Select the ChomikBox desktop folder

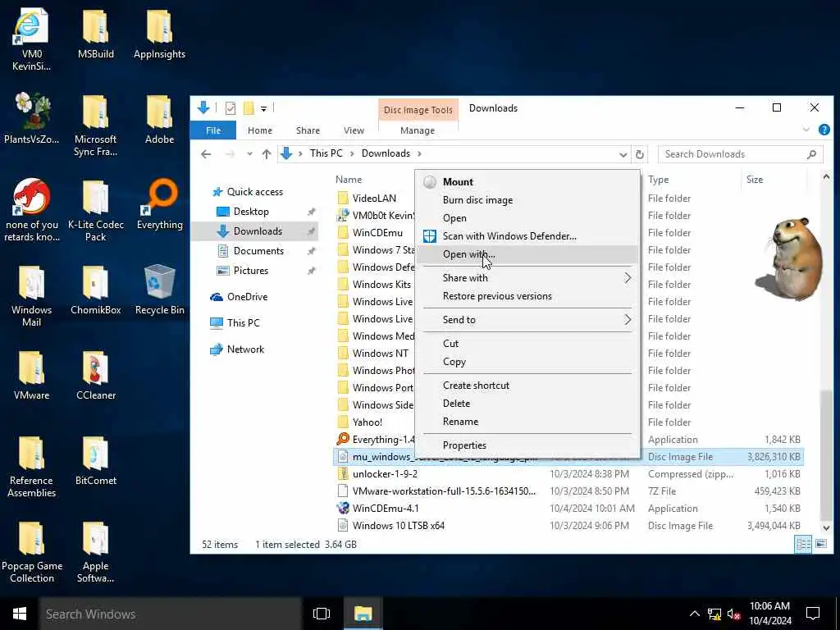(x=95, y=290)
